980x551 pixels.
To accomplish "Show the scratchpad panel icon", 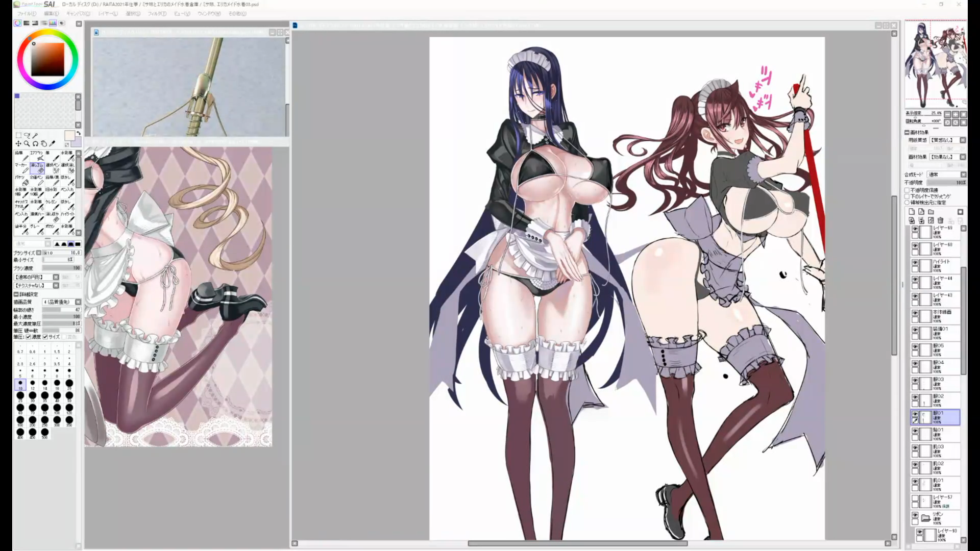I will (x=61, y=23).
